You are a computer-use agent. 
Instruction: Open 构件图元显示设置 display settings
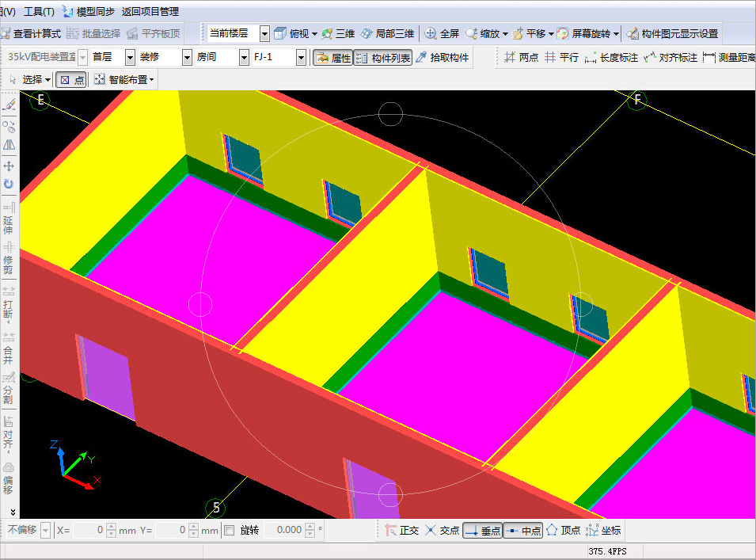(672, 33)
